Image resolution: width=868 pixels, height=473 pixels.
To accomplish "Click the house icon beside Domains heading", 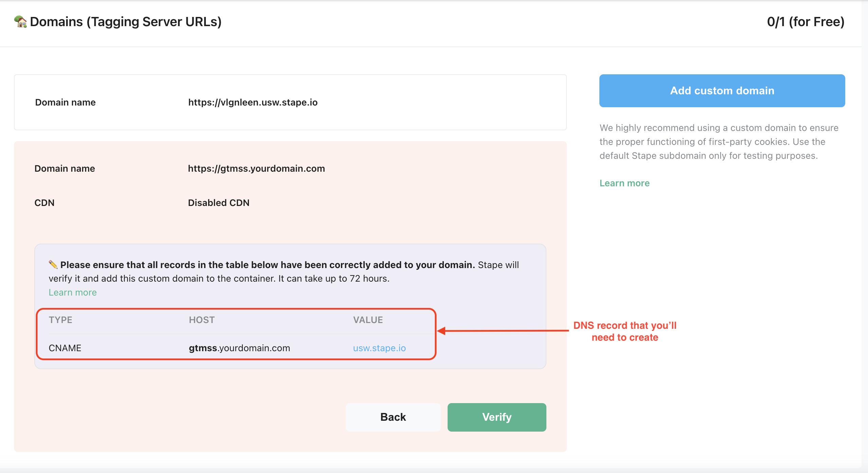I will point(20,22).
